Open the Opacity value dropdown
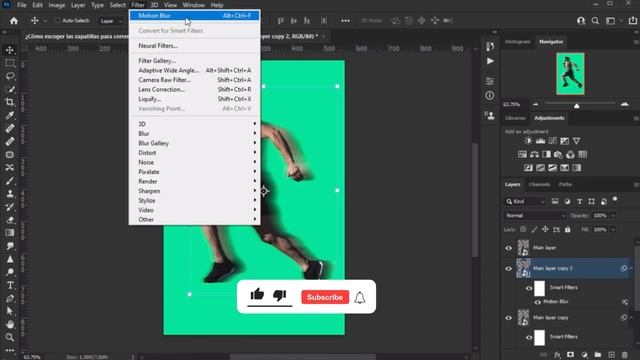640x360 pixels. tap(613, 216)
